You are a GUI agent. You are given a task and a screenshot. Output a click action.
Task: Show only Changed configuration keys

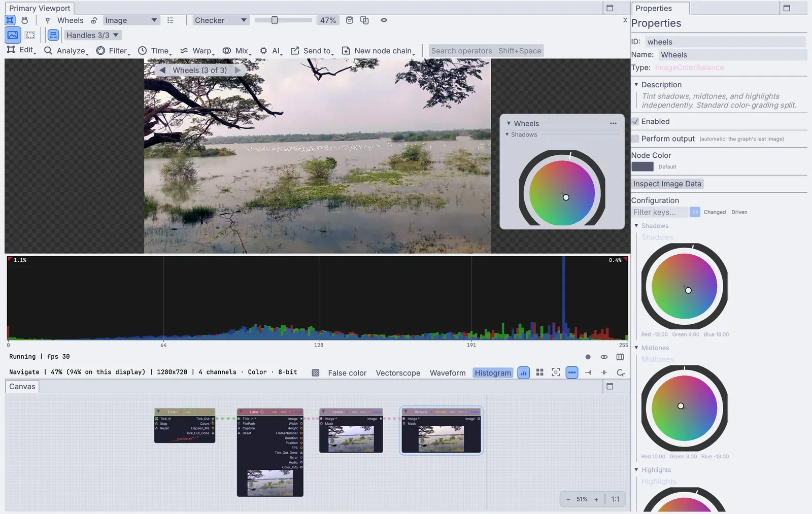pyautogui.click(x=715, y=212)
